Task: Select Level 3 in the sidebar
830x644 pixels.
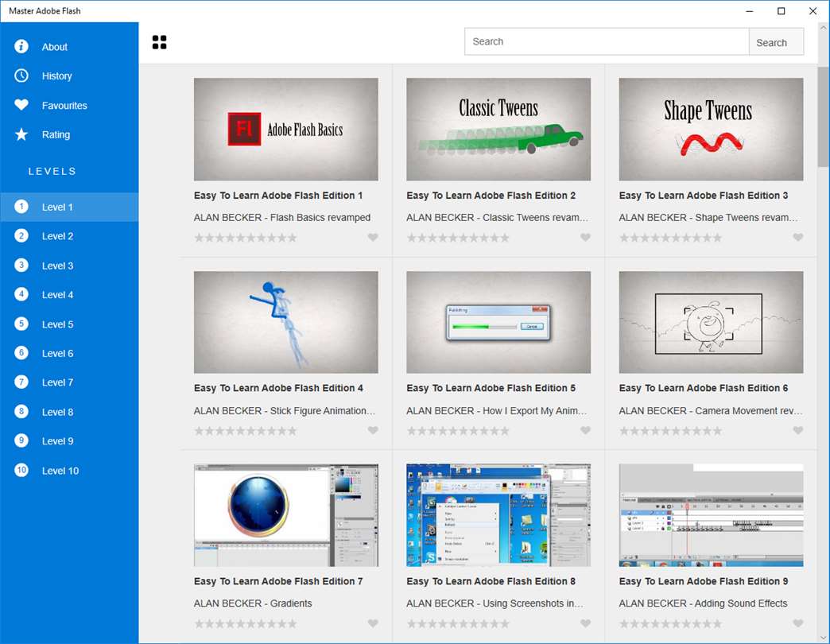Action: click(69, 266)
